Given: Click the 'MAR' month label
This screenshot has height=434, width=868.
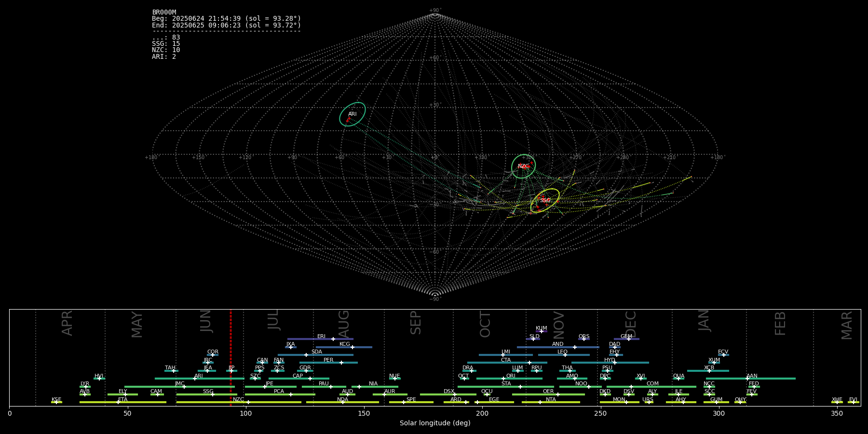Looking at the screenshot, I should [847, 325].
